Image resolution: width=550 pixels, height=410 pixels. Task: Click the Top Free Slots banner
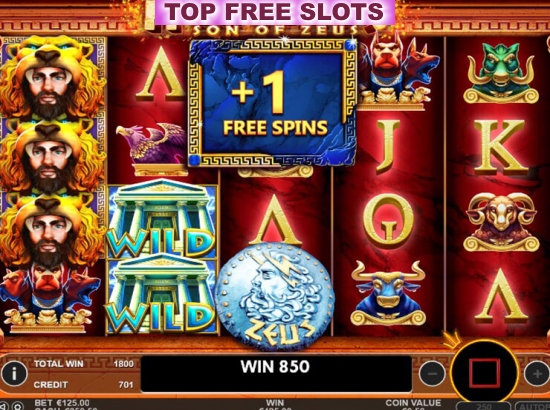click(x=275, y=12)
